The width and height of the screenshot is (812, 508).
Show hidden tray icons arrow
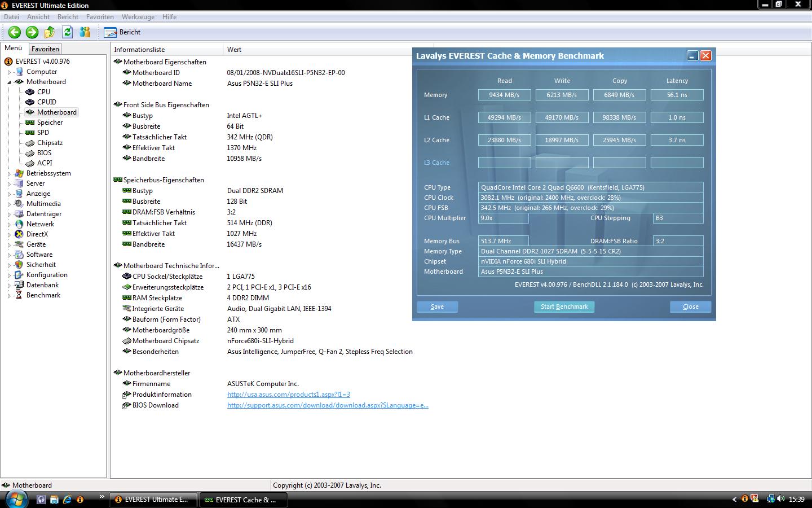734,500
